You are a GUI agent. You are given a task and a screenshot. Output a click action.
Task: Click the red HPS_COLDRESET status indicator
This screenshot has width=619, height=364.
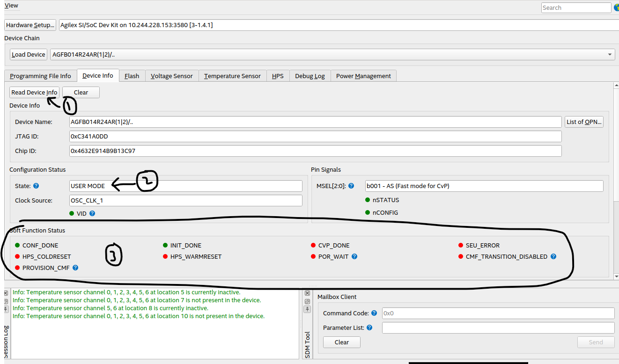tap(17, 256)
